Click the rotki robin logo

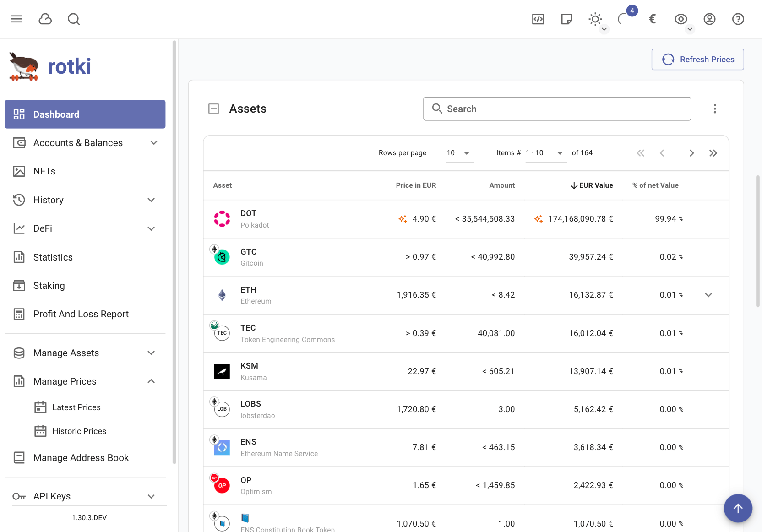24,67
